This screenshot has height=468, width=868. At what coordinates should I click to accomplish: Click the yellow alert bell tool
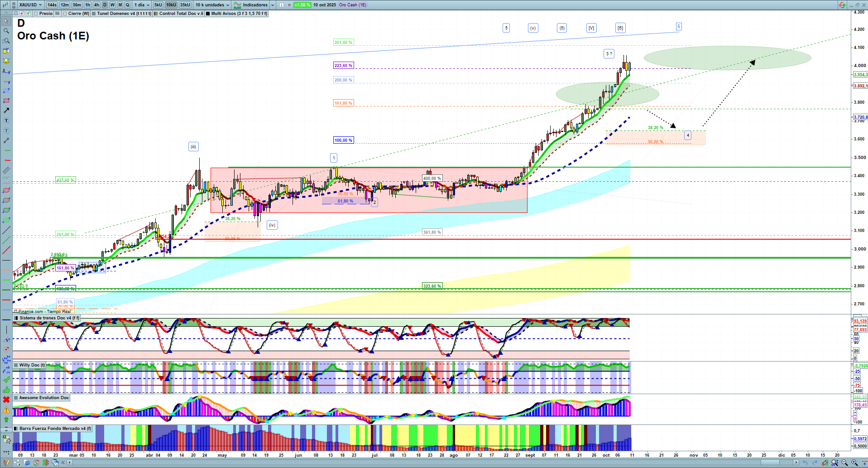click(x=6, y=61)
